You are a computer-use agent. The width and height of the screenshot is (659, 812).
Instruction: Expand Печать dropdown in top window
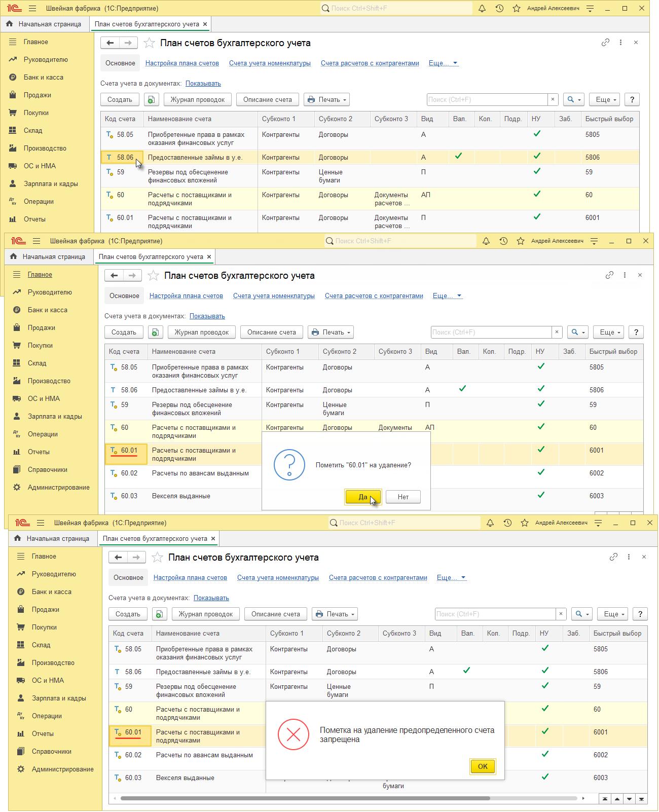327,100
